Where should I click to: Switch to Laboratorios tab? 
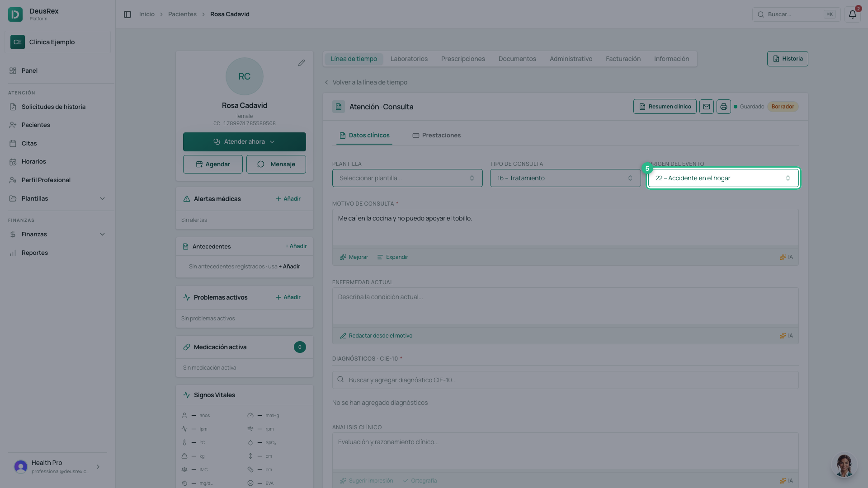[x=409, y=59]
